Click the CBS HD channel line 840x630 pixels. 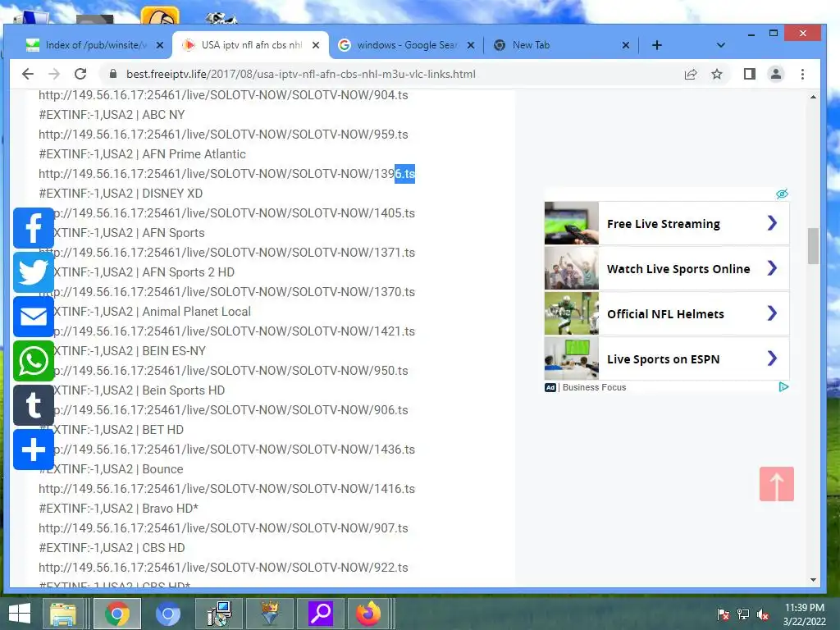tap(112, 547)
